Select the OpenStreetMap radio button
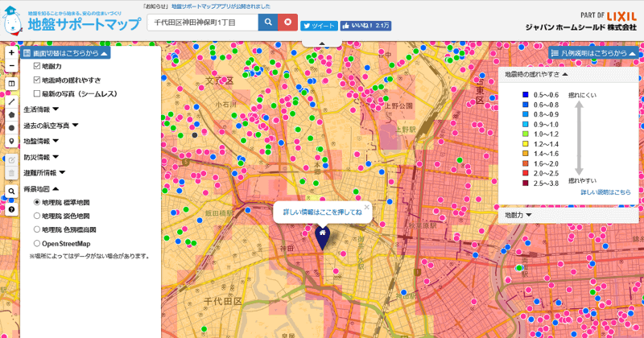This screenshot has height=338, width=644. click(x=37, y=243)
